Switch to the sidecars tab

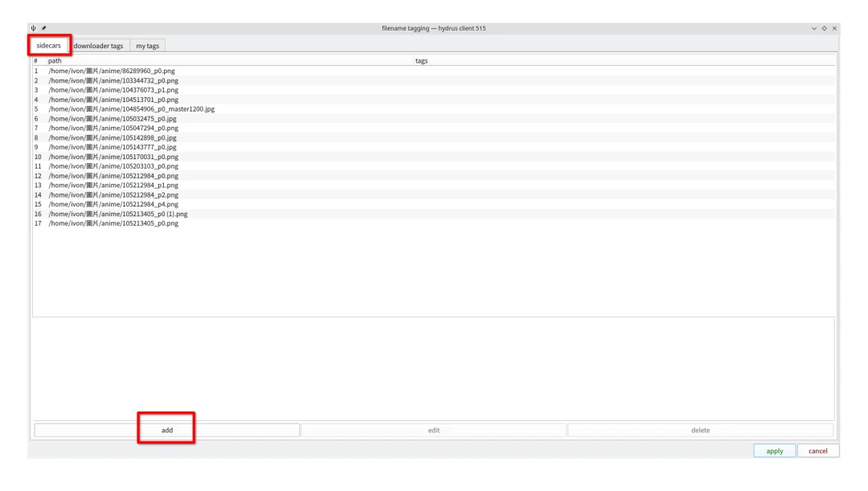tap(49, 45)
